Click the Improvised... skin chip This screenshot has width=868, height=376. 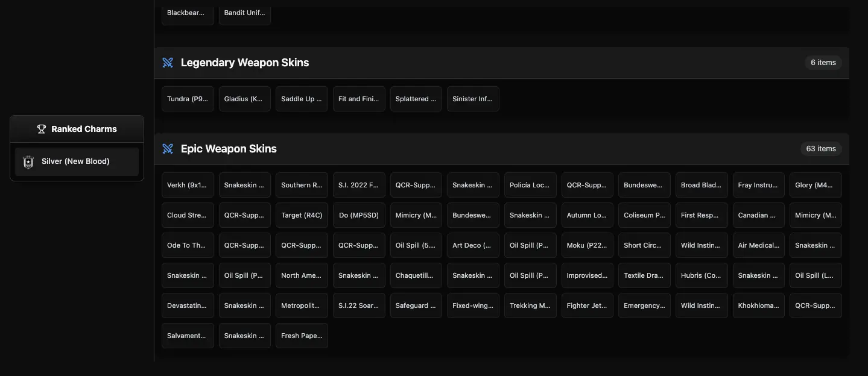pos(588,275)
